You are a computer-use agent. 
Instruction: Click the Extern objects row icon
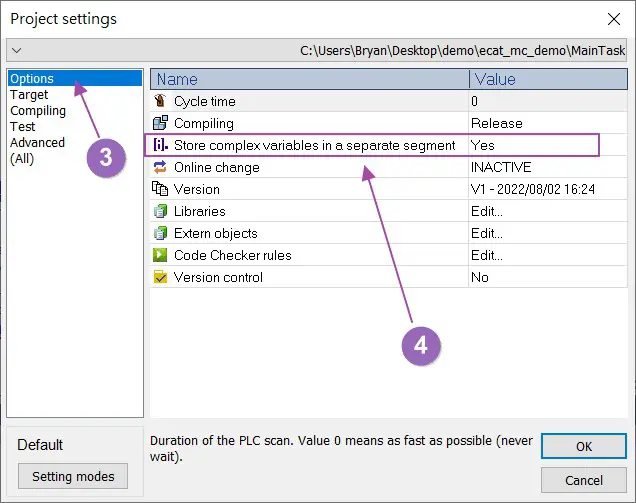click(x=160, y=233)
